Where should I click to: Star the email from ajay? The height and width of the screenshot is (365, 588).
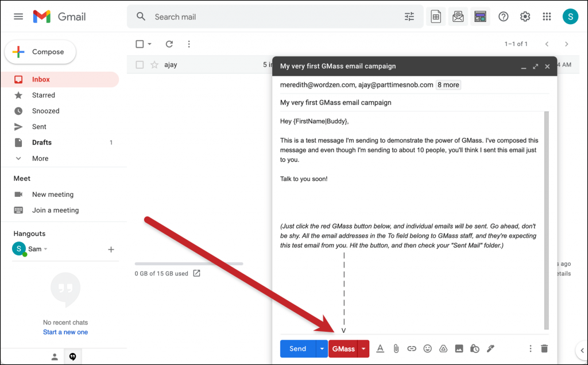(155, 64)
